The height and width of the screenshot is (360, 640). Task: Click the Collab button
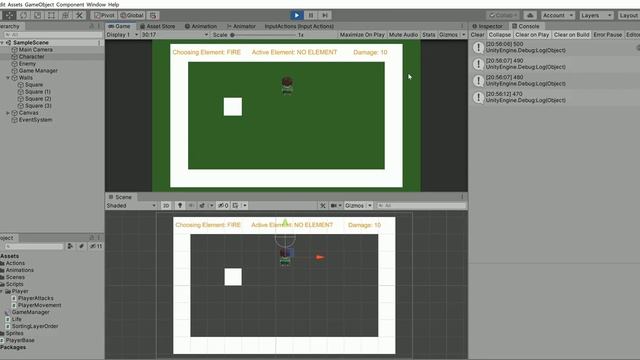point(503,16)
